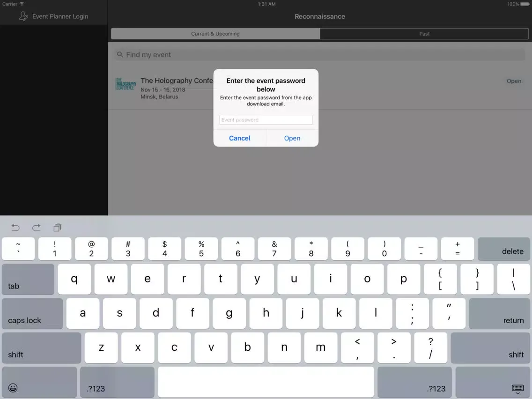The height and width of the screenshot is (399, 532).
Task: Tap the delete key
Action: coord(504,249)
